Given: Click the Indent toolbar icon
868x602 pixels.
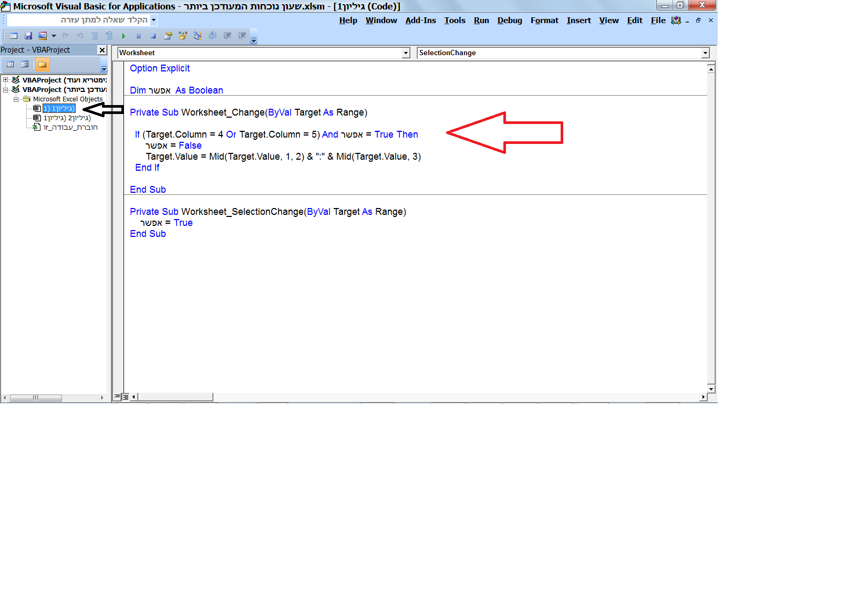Looking at the screenshot, I should pyautogui.click(x=228, y=36).
